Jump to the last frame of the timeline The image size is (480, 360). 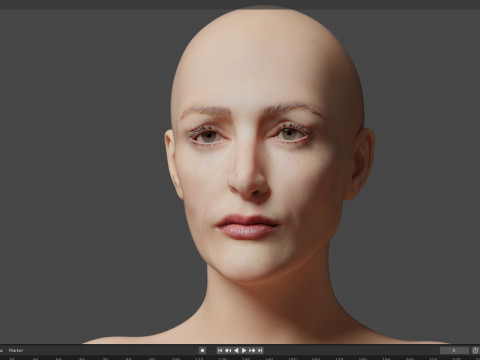[x=260, y=350]
